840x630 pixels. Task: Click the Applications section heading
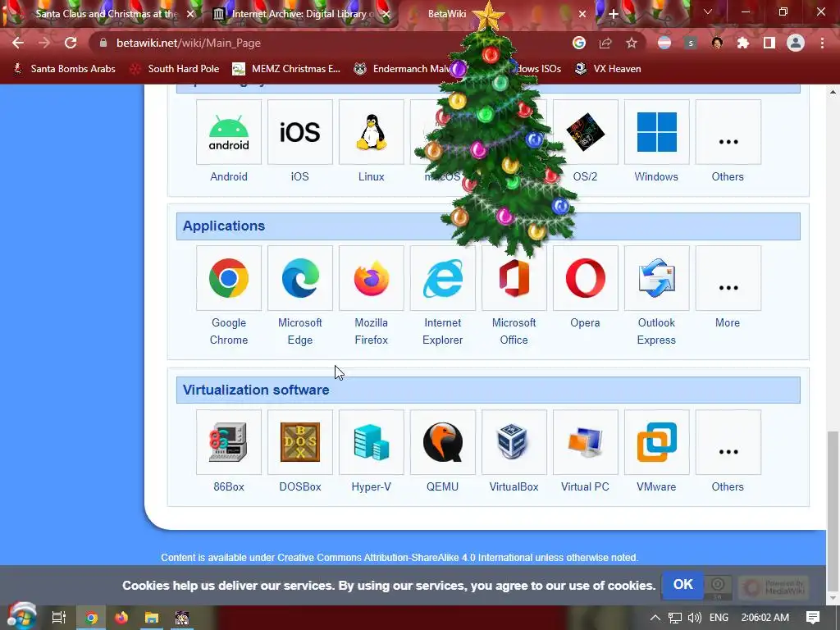(x=224, y=226)
